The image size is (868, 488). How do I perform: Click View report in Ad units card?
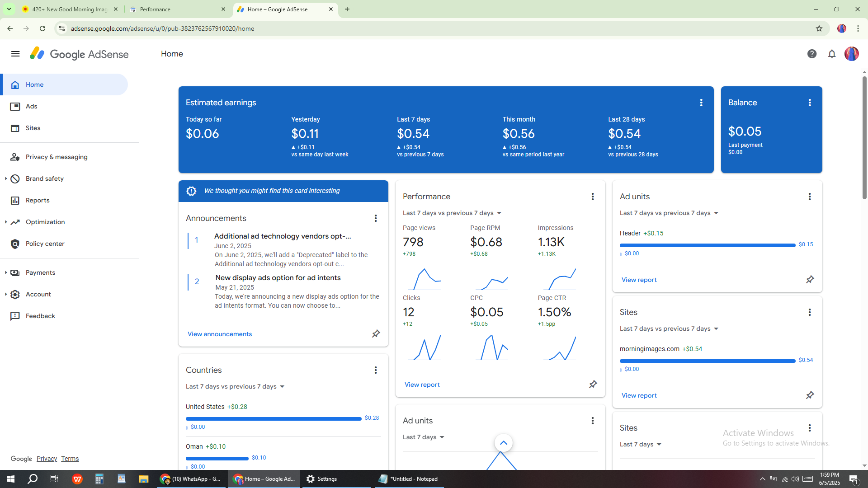point(639,280)
